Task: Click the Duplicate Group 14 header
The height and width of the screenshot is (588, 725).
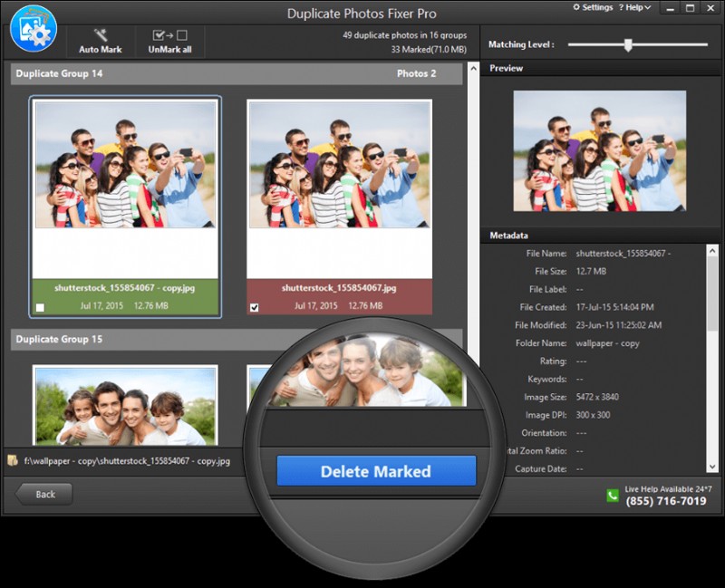Action: click(237, 73)
